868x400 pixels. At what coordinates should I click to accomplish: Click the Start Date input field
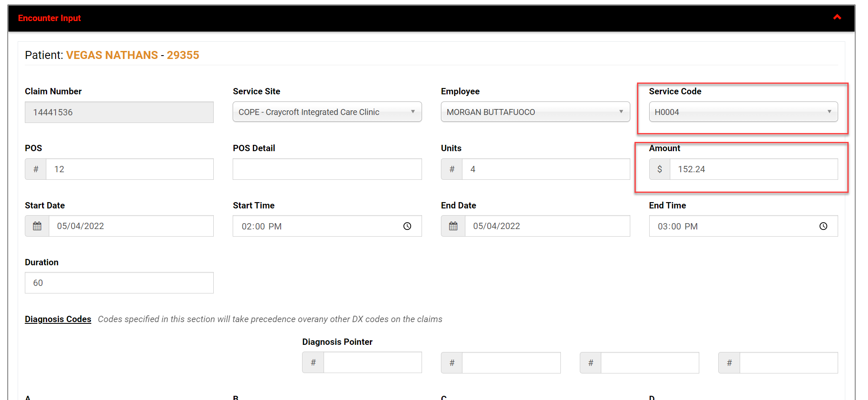(131, 226)
